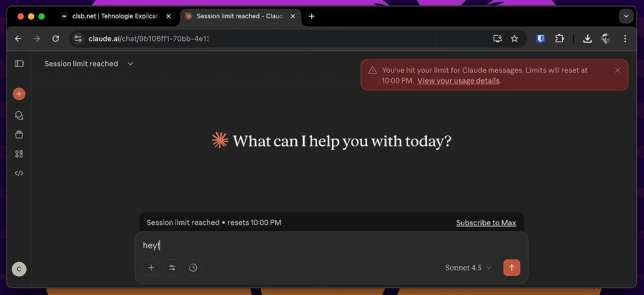Toggle the sidebar panel icon
Image resolution: width=644 pixels, height=295 pixels.
19,64
